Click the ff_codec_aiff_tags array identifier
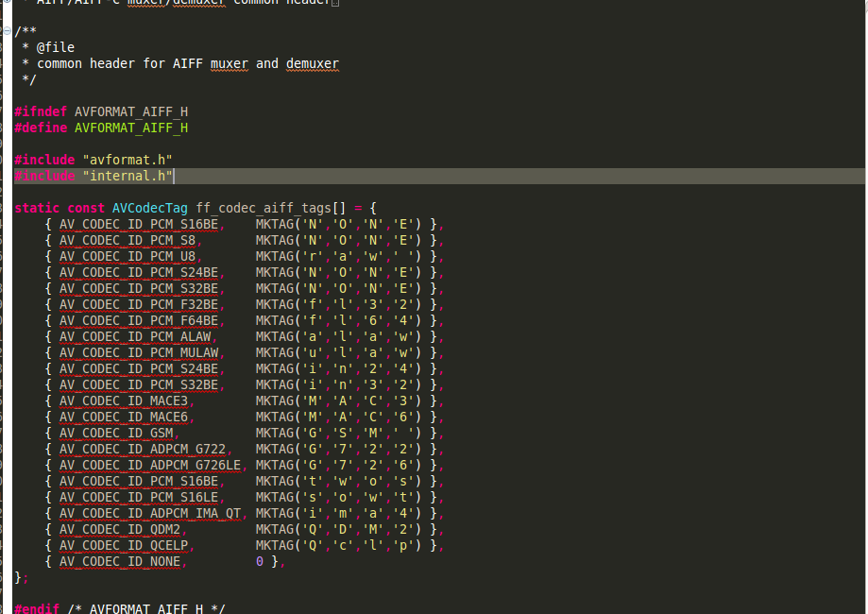 point(264,208)
